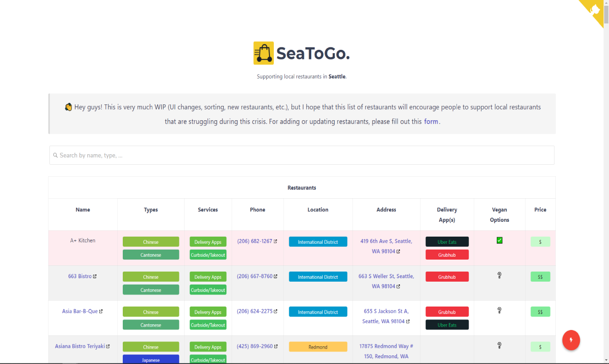Click the Redmond location tag for Asiana Bistro Teriyaki
The height and width of the screenshot is (364, 609).
pos(317,346)
